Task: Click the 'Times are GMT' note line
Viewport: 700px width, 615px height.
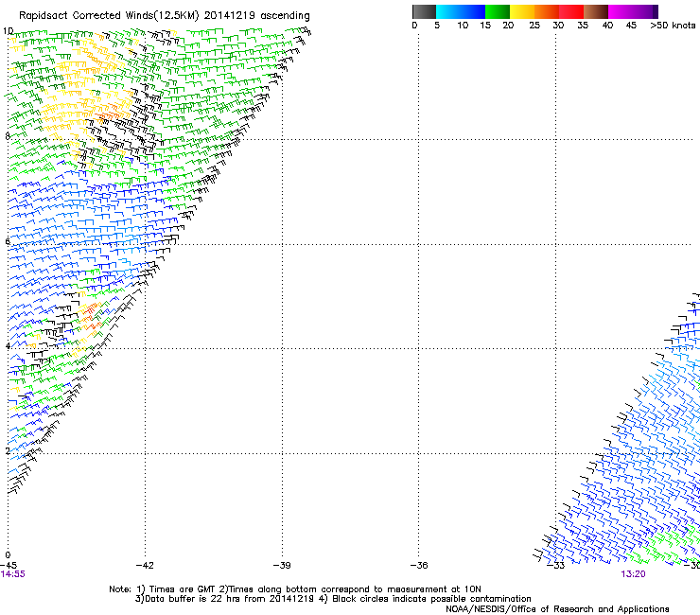Action: click(x=295, y=589)
